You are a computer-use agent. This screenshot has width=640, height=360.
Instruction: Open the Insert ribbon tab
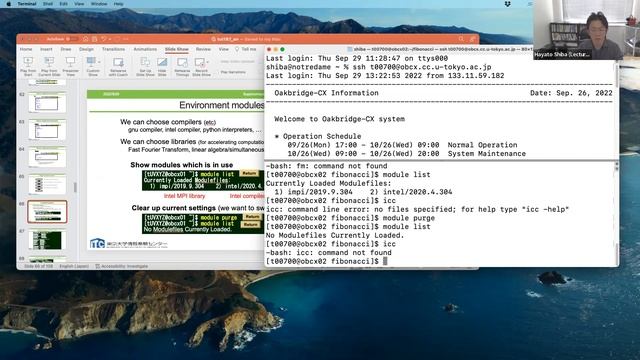(x=46, y=49)
